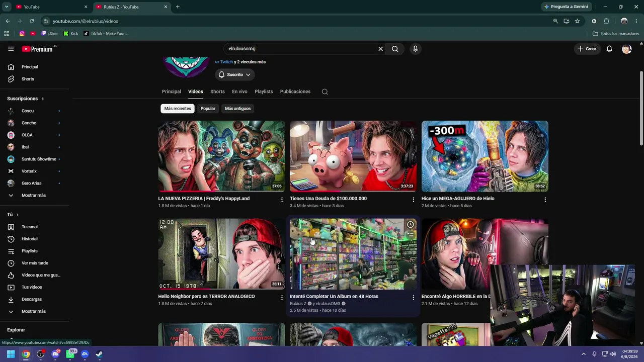644x362 pixels.
Task: Bookmark this page with the star icon
Action: [x=577, y=21]
